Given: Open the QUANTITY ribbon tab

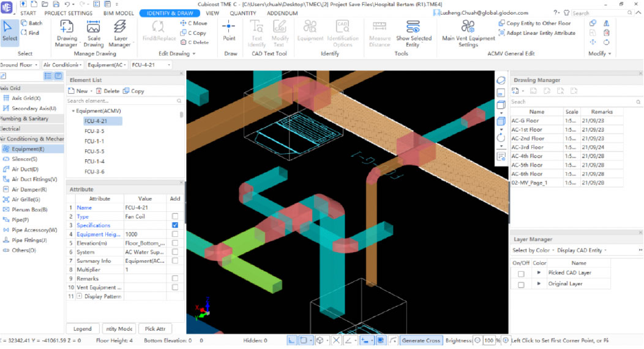Looking at the screenshot, I should 242,13.
